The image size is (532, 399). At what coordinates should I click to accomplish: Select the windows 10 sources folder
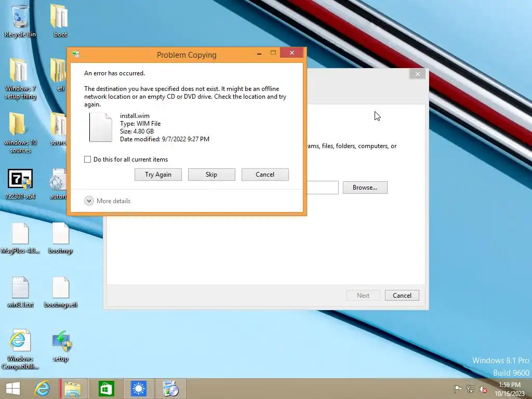point(20,133)
